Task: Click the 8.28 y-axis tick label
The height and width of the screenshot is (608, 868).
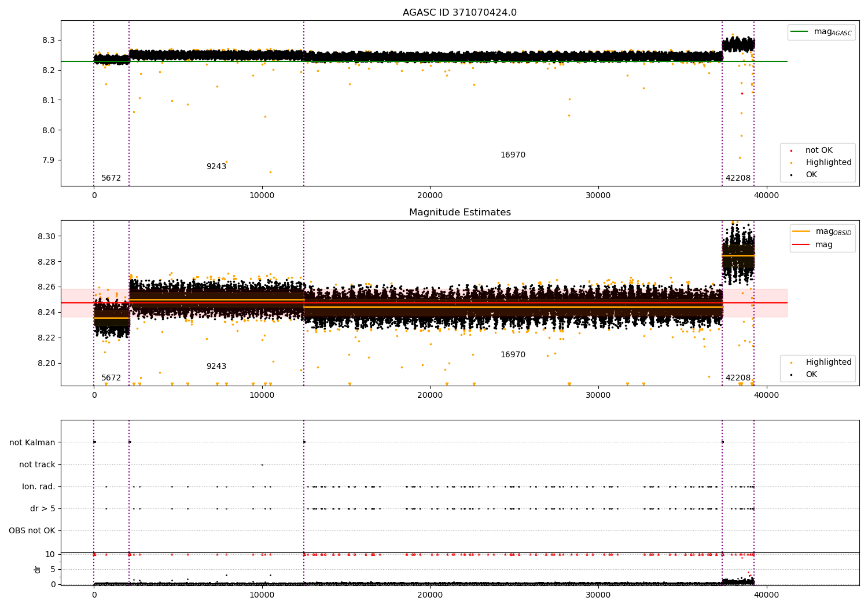Action: click(x=46, y=262)
